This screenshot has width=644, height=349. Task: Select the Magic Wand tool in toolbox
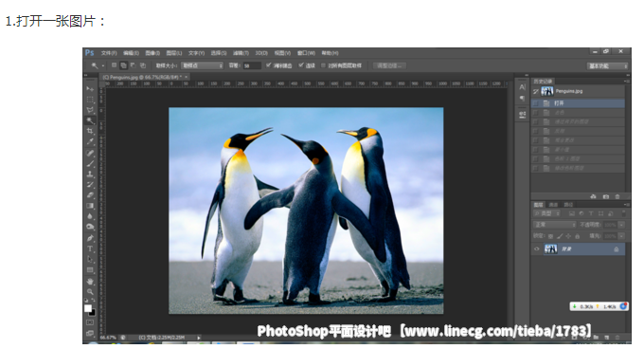[90, 120]
